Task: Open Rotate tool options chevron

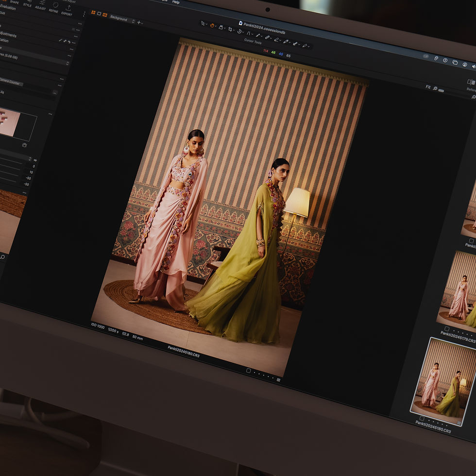Action: coord(243,32)
